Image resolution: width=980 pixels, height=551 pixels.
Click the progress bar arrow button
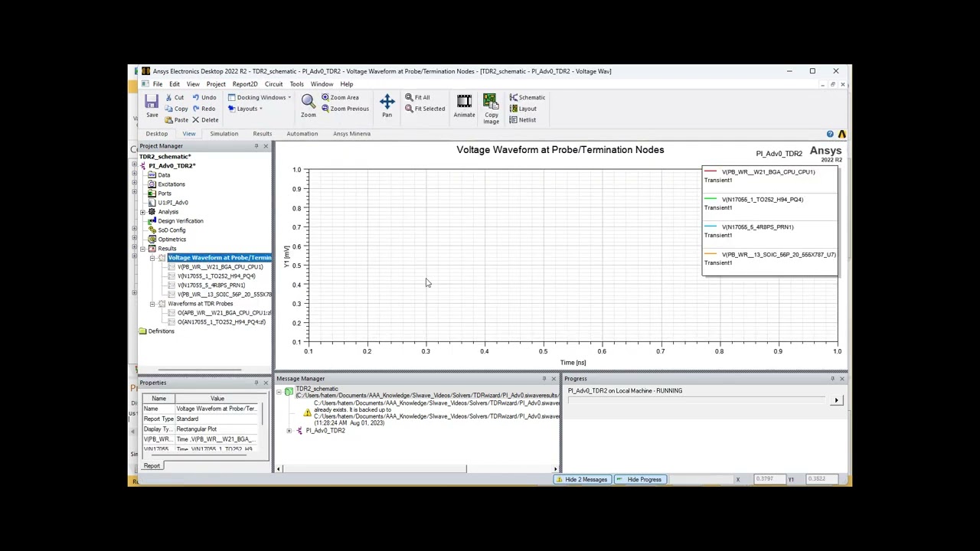(x=836, y=400)
